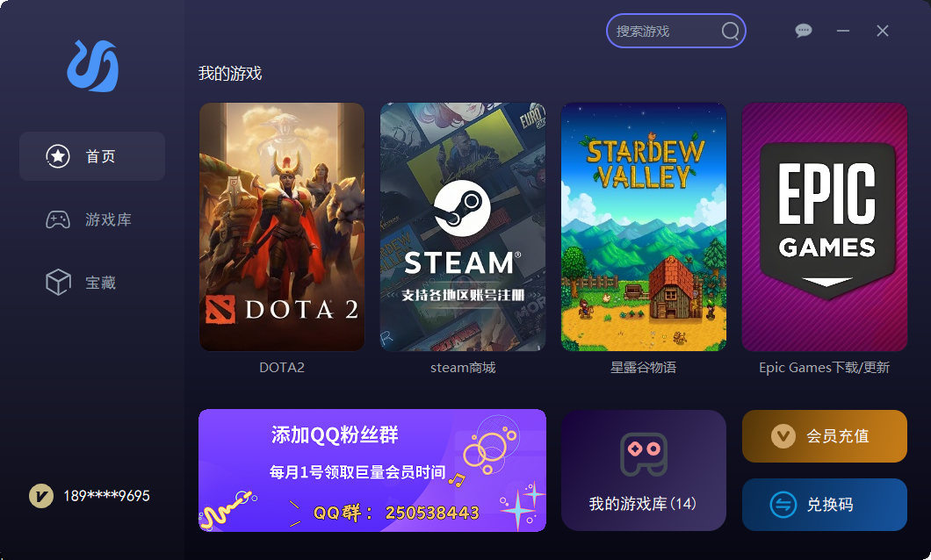Select the Stardew Valley 星露谷物语 cover
Screen dimensions: 931x560
click(x=644, y=226)
